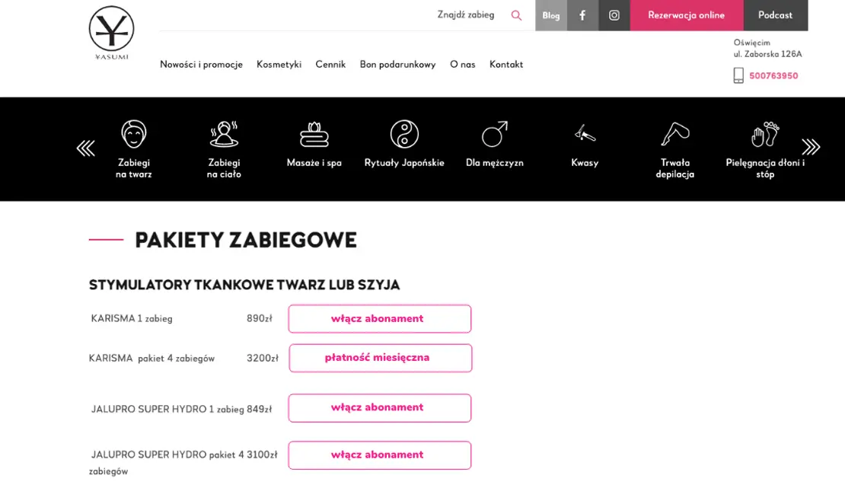845x504 pixels.
Task: Click the Rezerwacja online button
Action: pos(686,14)
